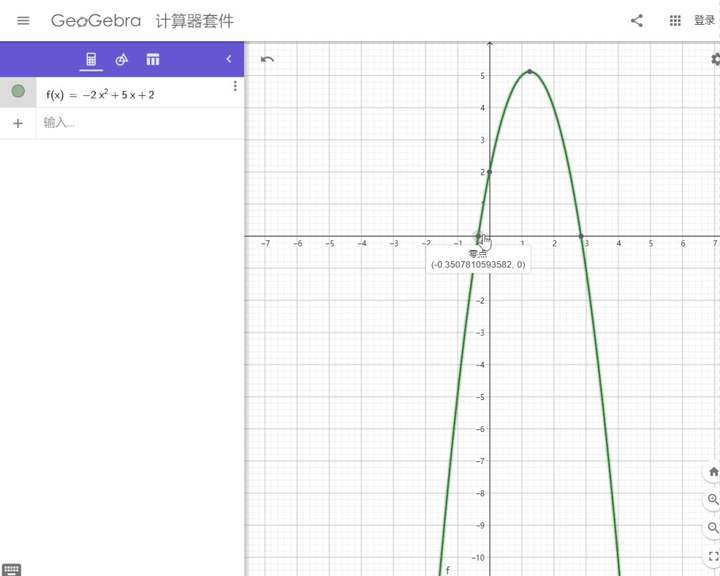Click the plus button to add item
This screenshot has height=576, width=720.
tap(18, 123)
